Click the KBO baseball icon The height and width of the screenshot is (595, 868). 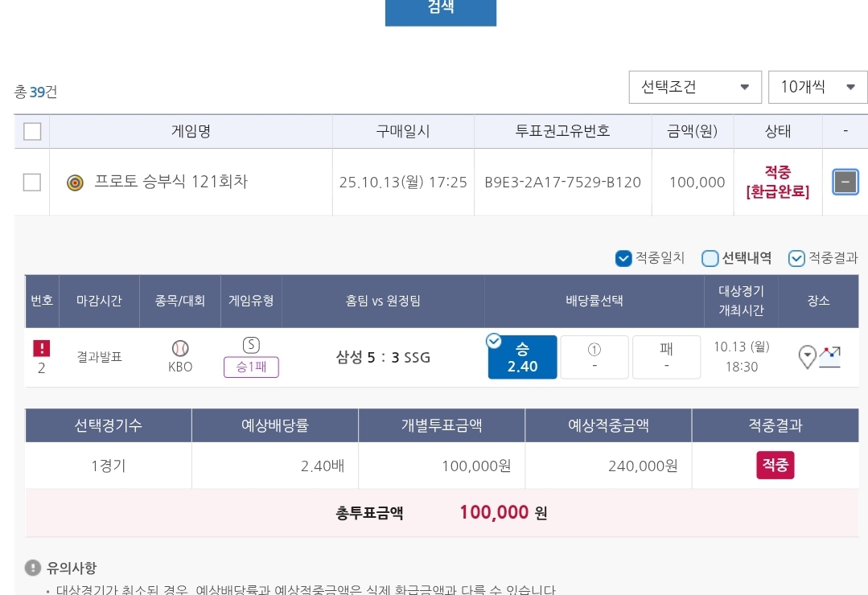pos(180,348)
